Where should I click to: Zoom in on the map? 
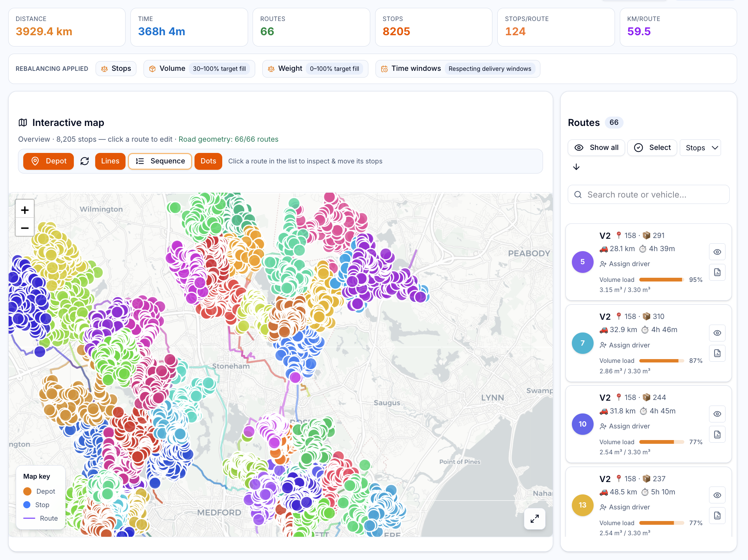click(25, 210)
